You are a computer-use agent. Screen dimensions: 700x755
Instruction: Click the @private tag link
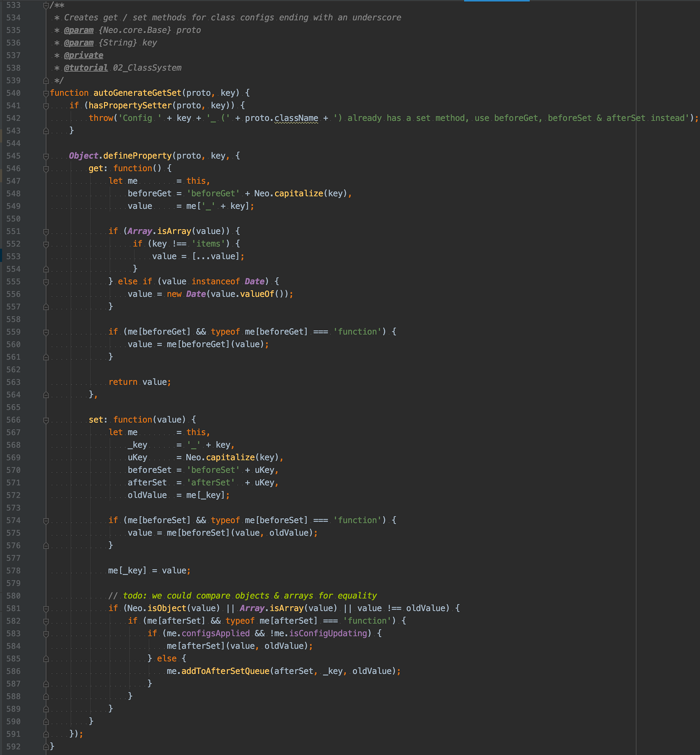84,55
